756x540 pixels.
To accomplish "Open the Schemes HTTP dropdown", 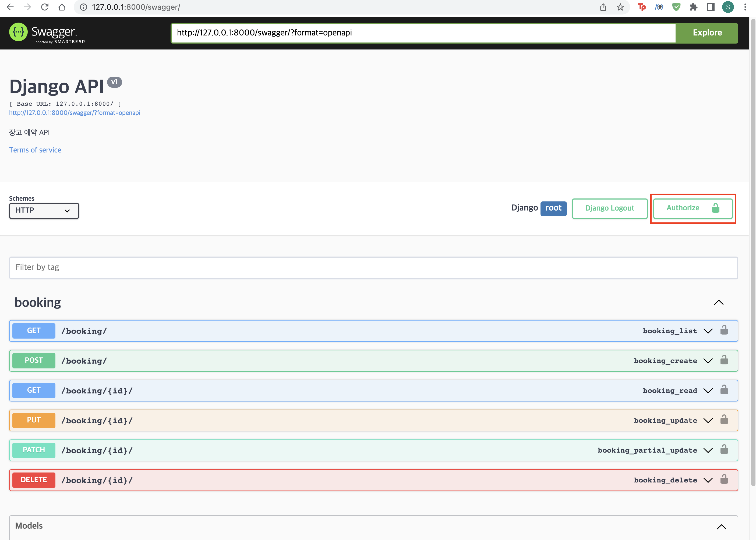I will pyautogui.click(x=44, y=211).
